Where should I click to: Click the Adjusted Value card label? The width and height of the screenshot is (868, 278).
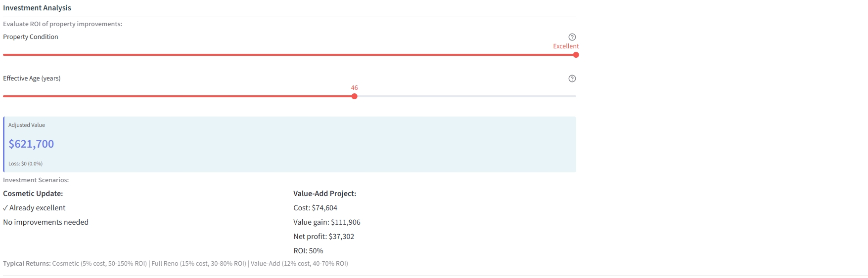[x=27, y=125]
